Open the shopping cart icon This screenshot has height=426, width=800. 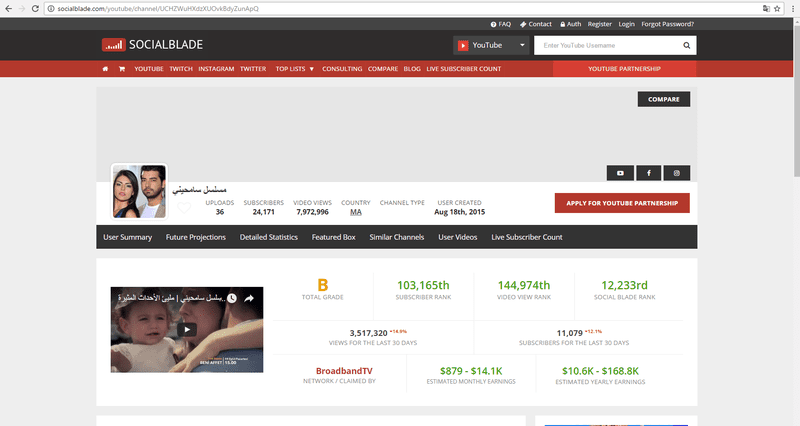click(121, 69)
